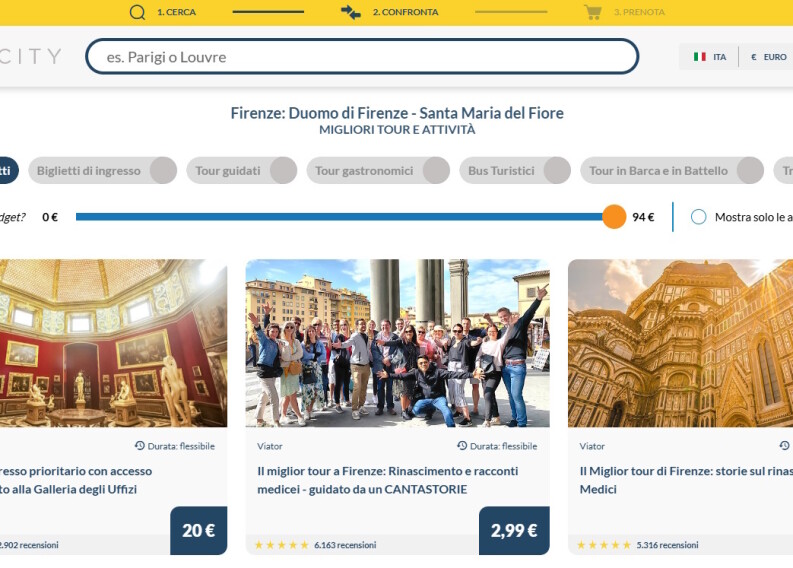This screenshot has width=793, height=568.
Task: Click the 94 € maximum budget value
Action: [643, 217]
